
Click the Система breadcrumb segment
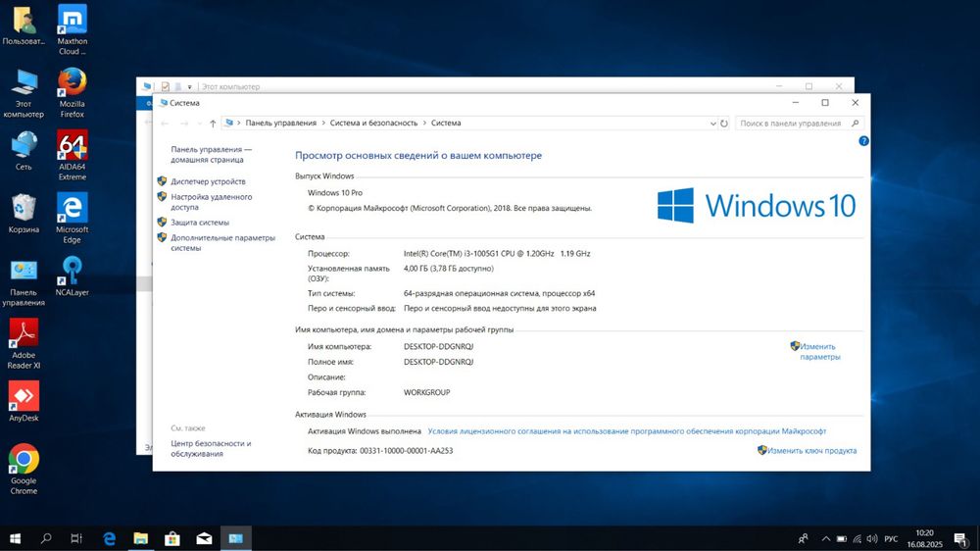pyautogui.click(x=446, y=124)
